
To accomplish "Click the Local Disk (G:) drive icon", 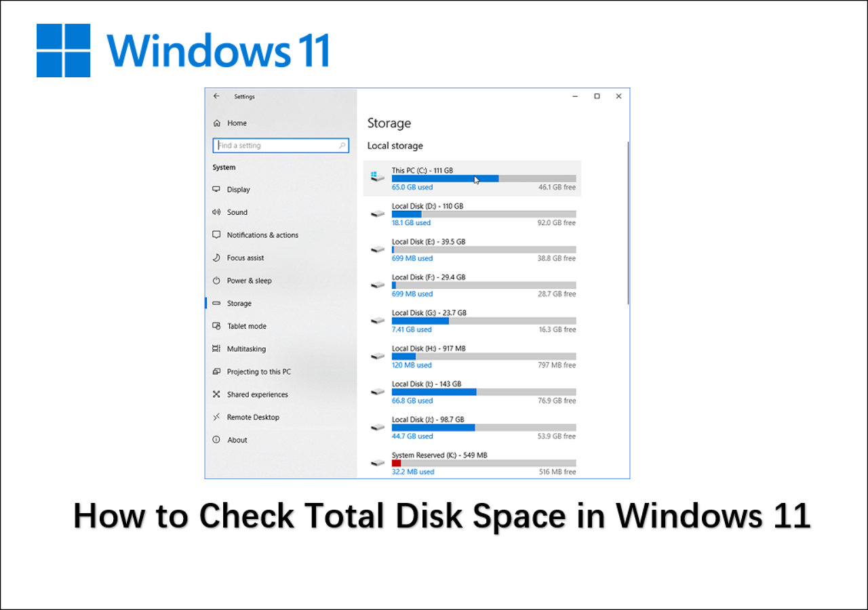I will 377,321.
